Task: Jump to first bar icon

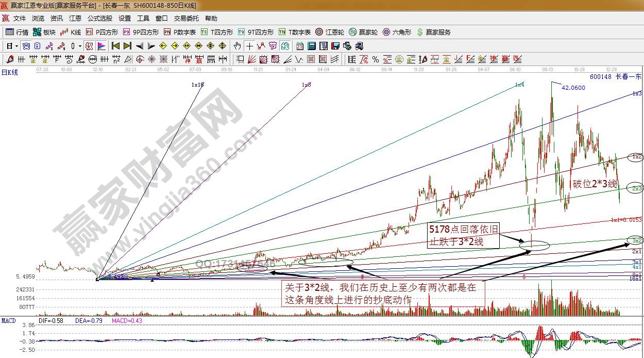Action: click(x=116, y=46)
